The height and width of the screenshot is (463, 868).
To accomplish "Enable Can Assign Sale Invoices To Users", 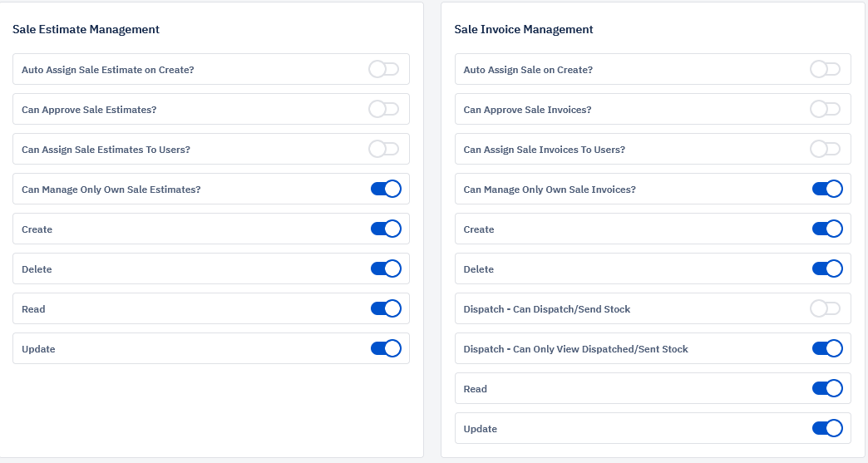I will point(825,149).
